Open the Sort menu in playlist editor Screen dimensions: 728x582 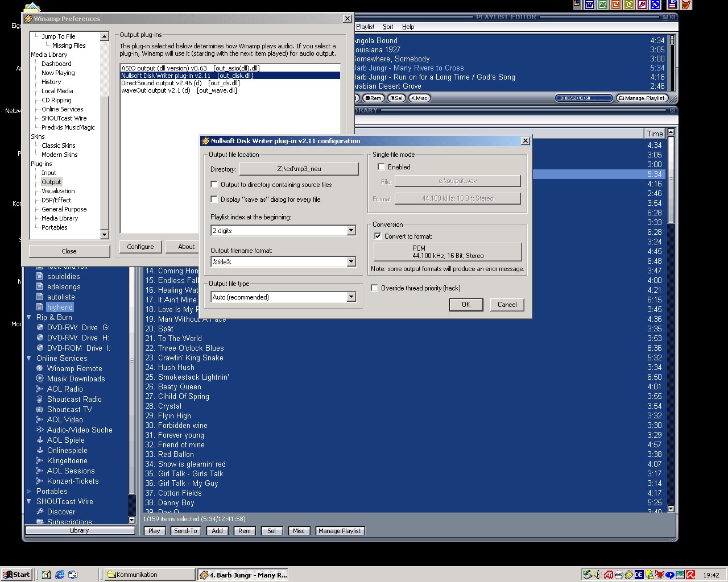388,27
